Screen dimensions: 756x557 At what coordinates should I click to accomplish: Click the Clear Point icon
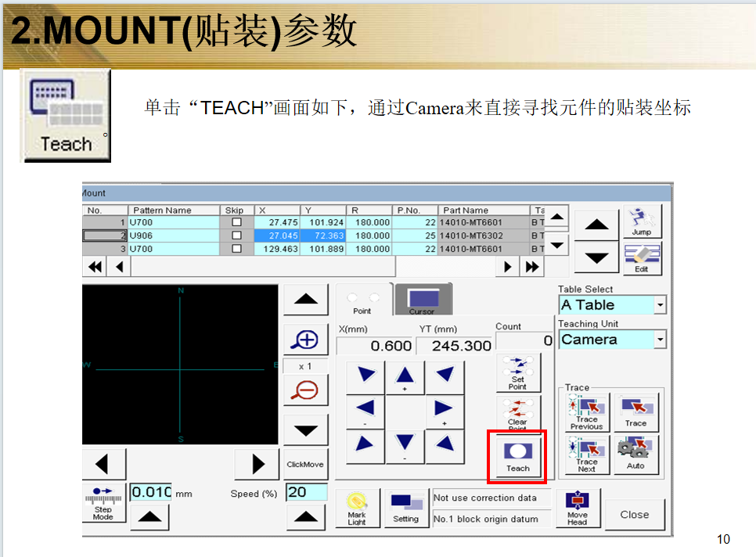(517, 414)
